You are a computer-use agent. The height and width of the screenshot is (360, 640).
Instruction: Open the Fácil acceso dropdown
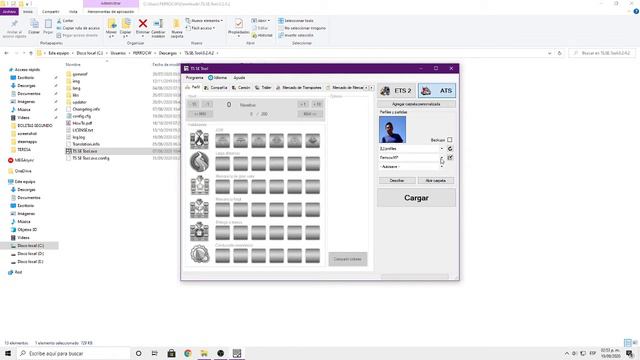click(200, 28)
